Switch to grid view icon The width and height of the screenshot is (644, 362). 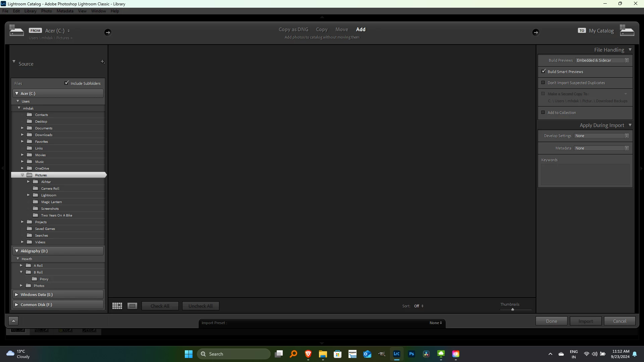click(x=117, y=306)
